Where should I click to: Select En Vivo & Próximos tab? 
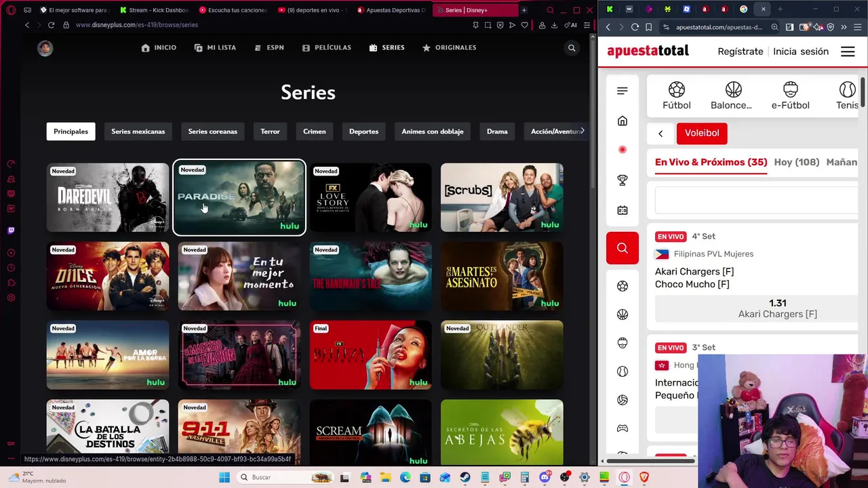click(x=711, y=162)
